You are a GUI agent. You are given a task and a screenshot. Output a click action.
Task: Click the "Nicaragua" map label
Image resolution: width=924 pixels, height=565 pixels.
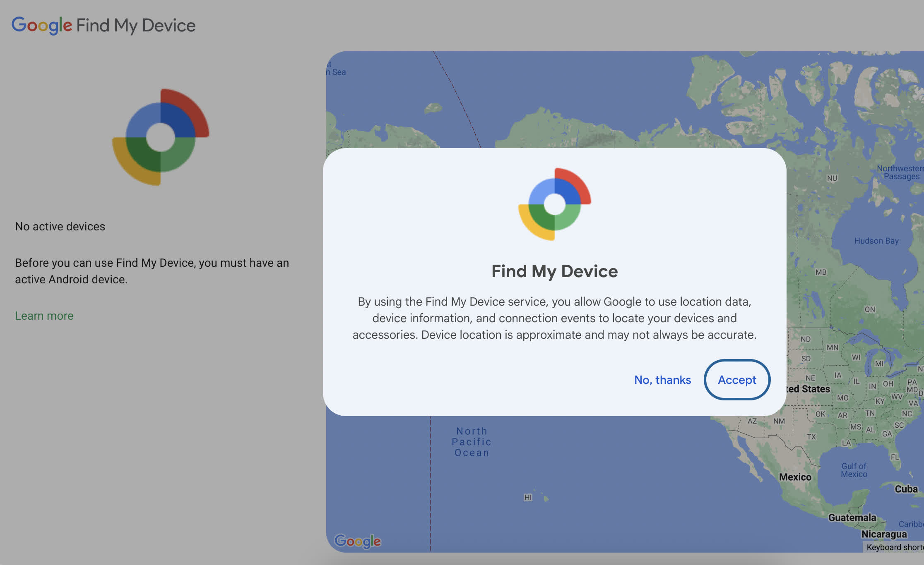pyautogui.click(x=884, y=534)
